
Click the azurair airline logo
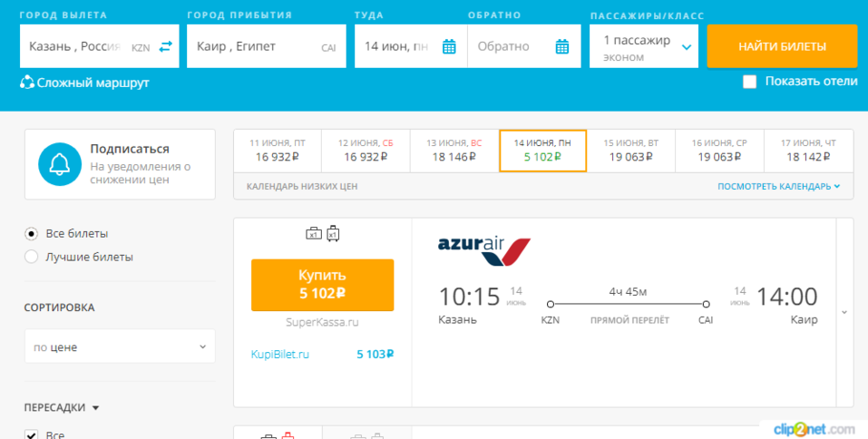click(x=483, y=250)
